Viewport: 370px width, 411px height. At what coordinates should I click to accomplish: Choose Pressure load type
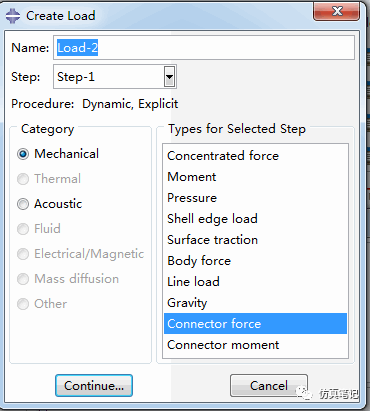click(255, 198)
